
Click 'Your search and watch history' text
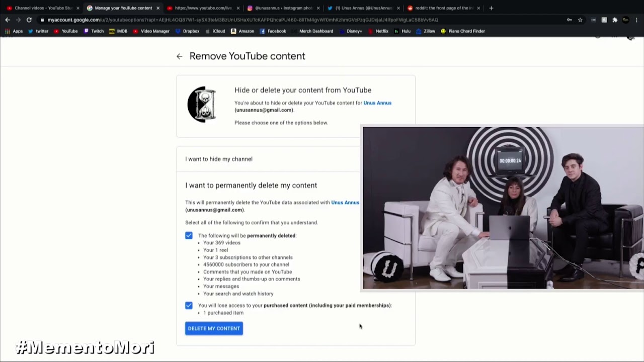(x=238, y=294)
